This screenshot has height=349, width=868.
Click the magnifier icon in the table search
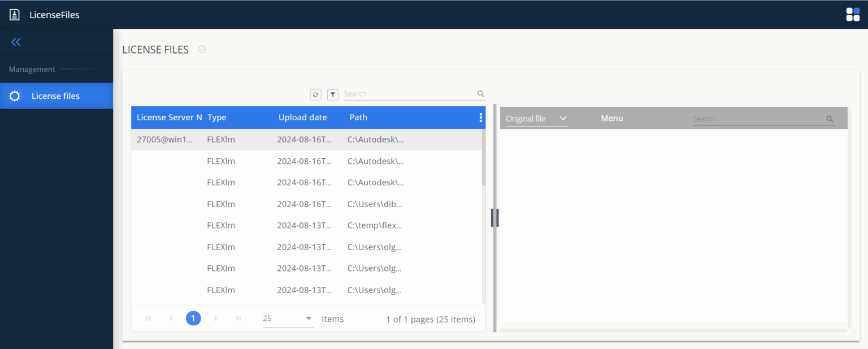pyautogui.click(x=480, y=93)
